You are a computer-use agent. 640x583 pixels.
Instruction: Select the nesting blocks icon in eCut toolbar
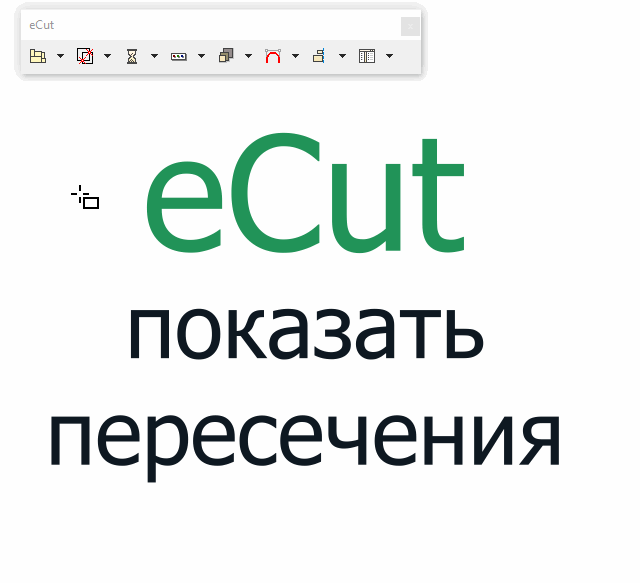[x=38, y=56]
